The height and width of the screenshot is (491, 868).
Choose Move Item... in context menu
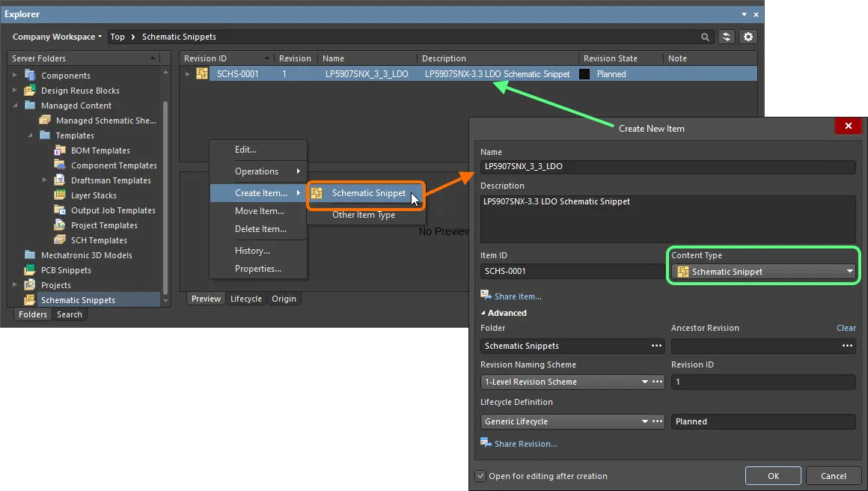coord(258,211)
